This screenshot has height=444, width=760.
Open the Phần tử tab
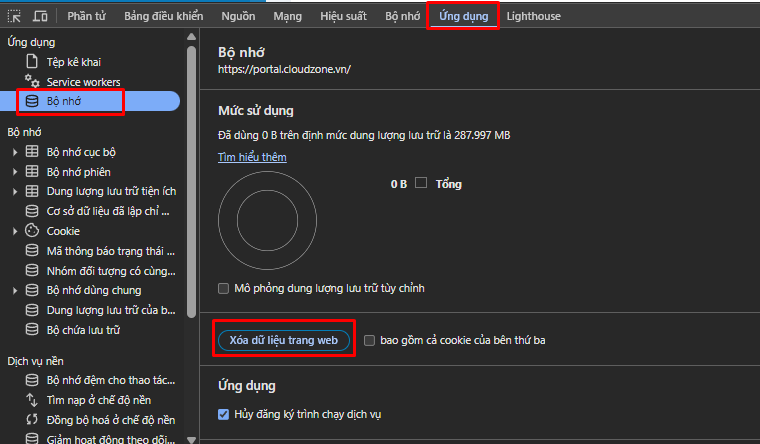click(x=86, y=16)
